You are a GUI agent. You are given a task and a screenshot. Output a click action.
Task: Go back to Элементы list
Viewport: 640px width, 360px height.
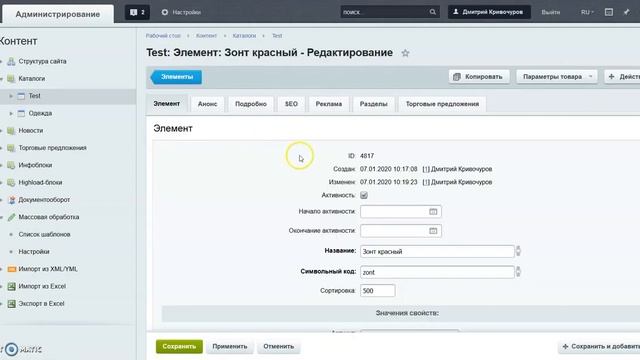pyautogui.click(x=176, y=77)
